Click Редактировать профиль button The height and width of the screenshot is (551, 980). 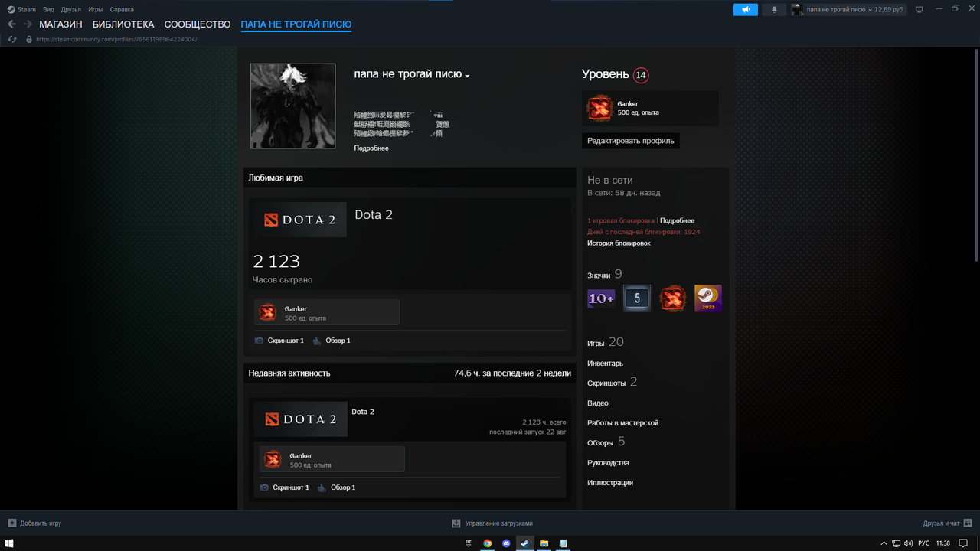[631, 141]
